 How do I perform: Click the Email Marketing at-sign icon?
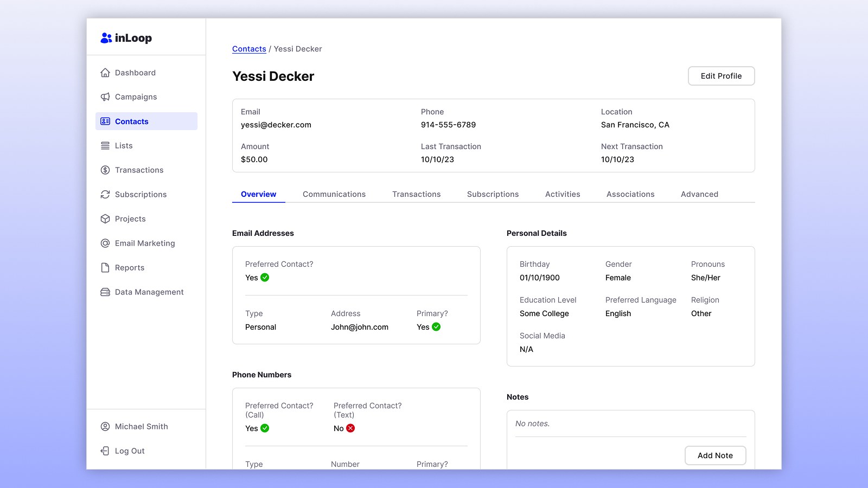click(105, 243)
